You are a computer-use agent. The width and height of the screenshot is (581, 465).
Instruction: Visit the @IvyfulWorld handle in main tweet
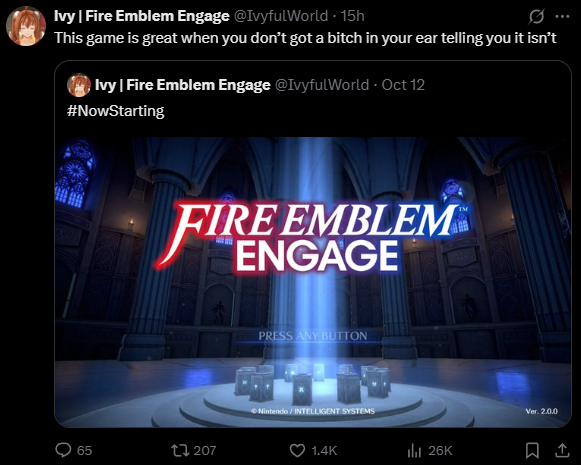pos(282,16)
